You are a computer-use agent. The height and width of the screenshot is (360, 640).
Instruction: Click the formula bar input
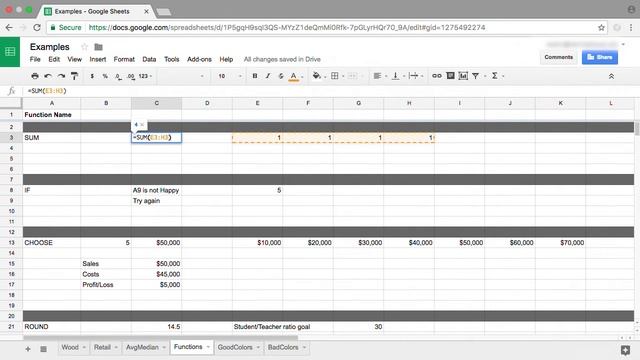coord(331,91)
